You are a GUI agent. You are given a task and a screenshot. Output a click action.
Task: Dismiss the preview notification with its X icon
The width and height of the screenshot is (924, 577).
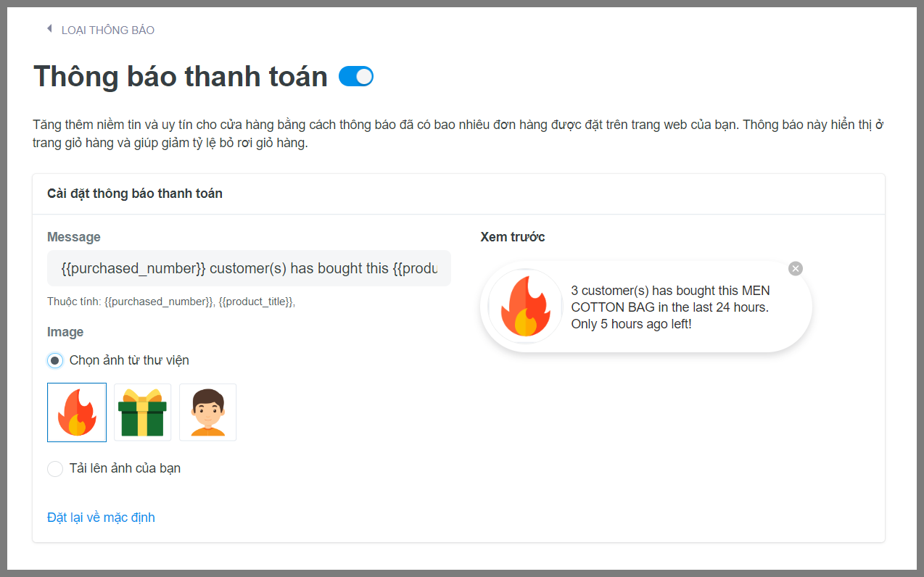coord(796,269)
